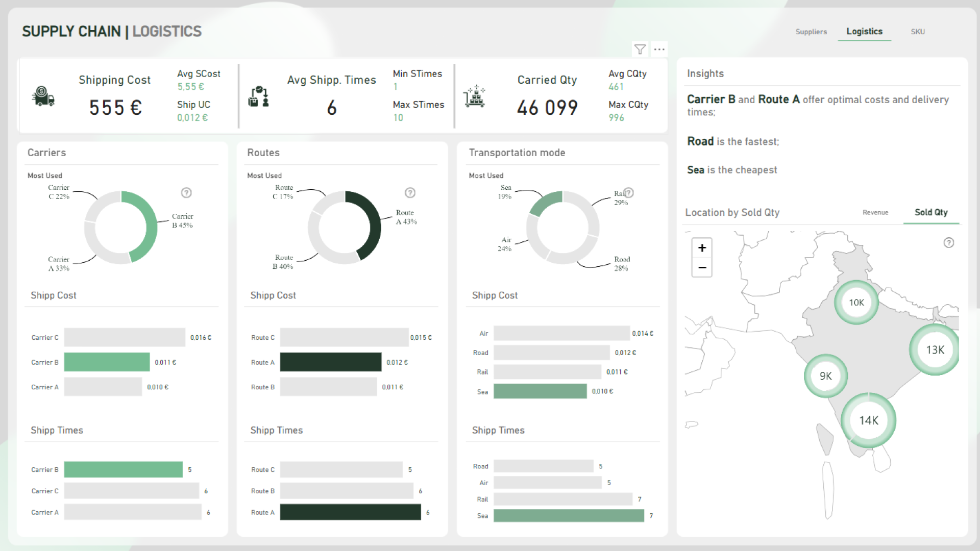Click 'Road is the fastest' insight text
This screenshot has width=980, height=551.
point(733,141)
